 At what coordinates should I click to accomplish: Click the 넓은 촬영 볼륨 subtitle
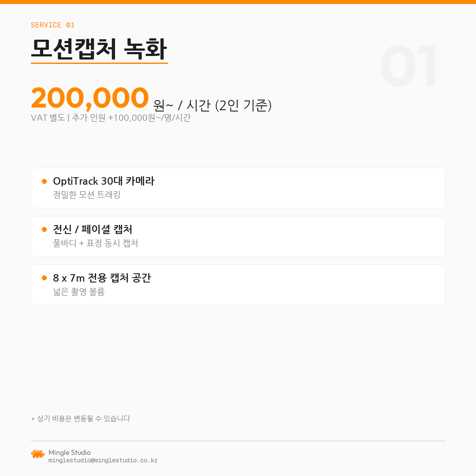[78, 292]
